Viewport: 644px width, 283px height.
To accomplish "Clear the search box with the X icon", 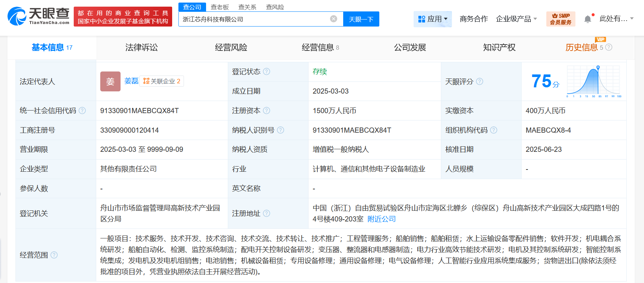I will pyautogui.click(x=334, y=19).
